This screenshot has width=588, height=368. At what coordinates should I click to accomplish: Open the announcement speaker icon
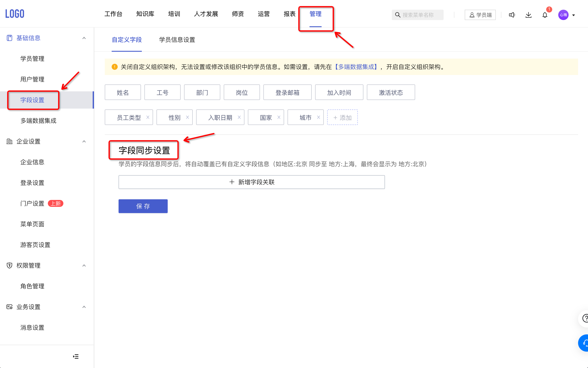pos(512,15)
